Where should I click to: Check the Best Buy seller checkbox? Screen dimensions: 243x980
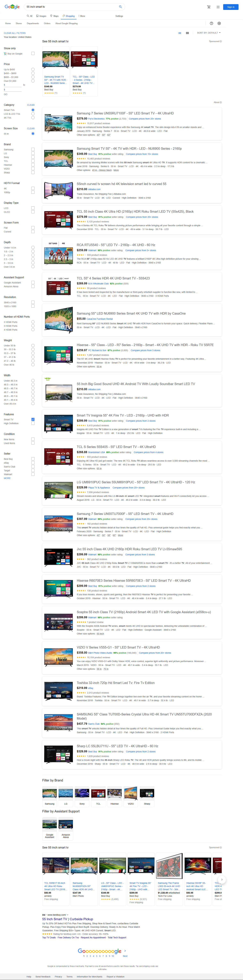click(x=33, y=459)
